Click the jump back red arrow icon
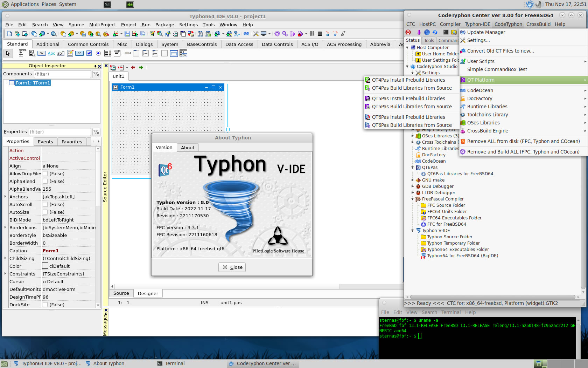Viewport: 588px width, 368px height. (133, 68)
